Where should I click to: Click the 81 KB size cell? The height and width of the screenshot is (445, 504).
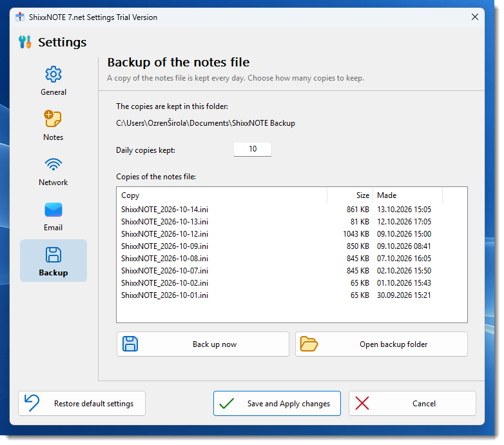360,222
